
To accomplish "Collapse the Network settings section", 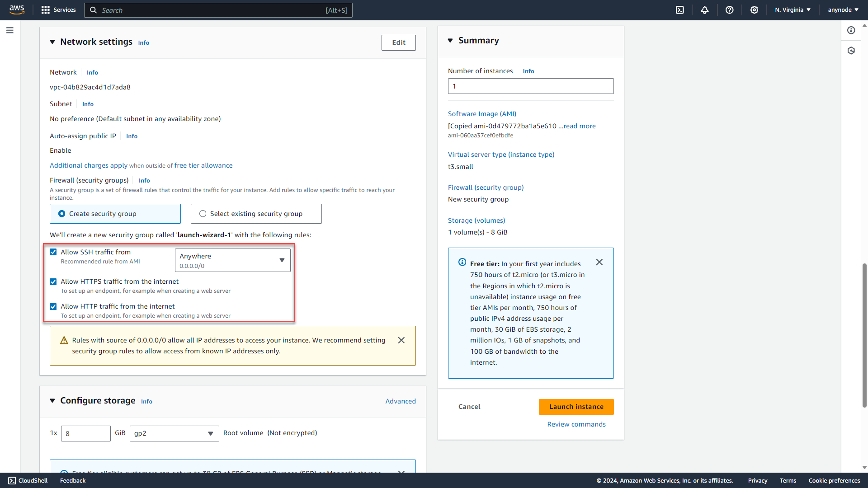I will 52,42.
